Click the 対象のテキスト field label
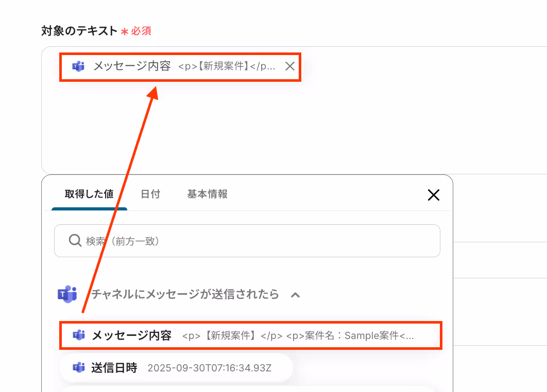The image size is (547, 392). (x=79, y=31)
